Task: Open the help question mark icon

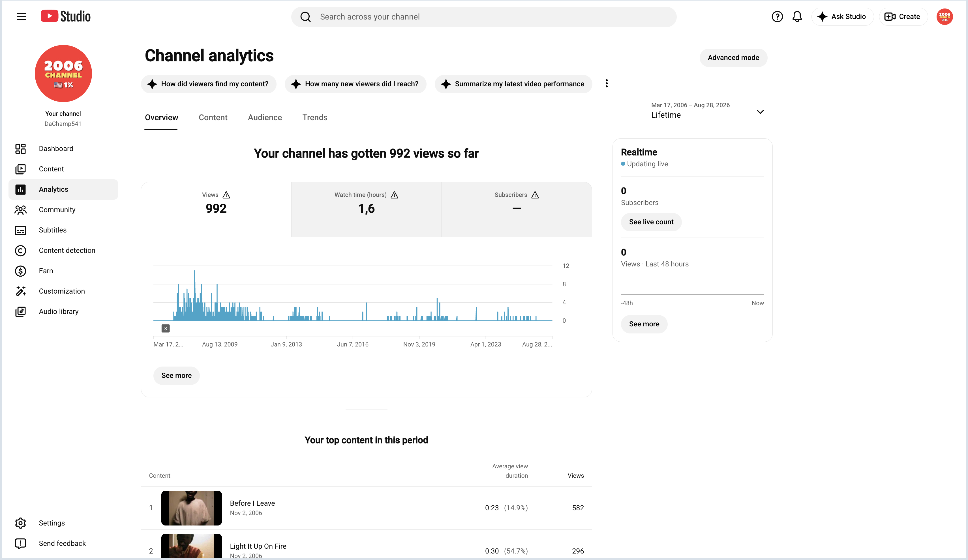Action: click(777, 16)
